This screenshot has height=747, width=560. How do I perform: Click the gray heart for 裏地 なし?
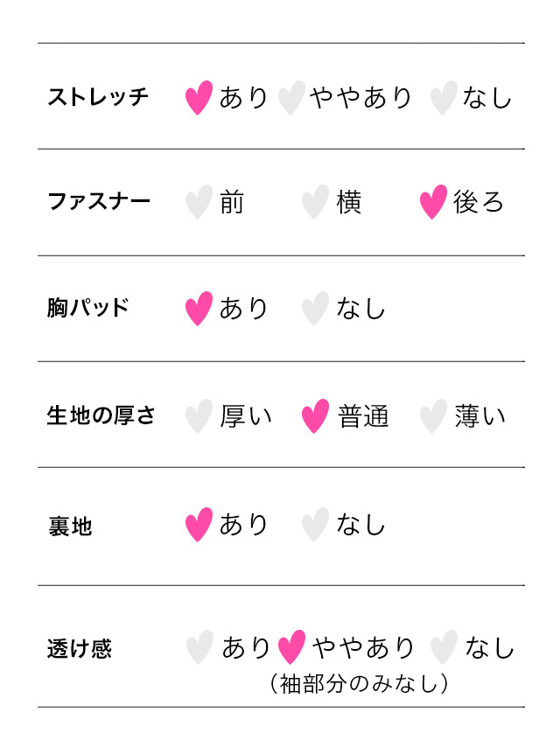[315, 525]
